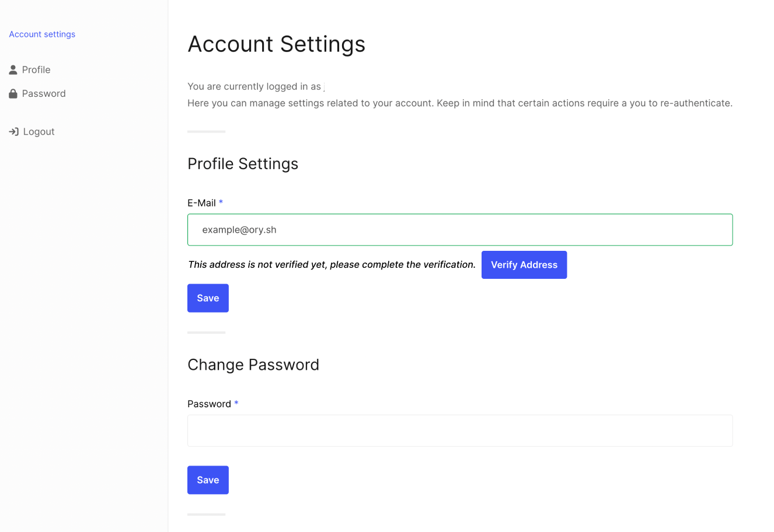Focus the empty Password input field
This screenshot has height=532, width=774.
point(460,430)
